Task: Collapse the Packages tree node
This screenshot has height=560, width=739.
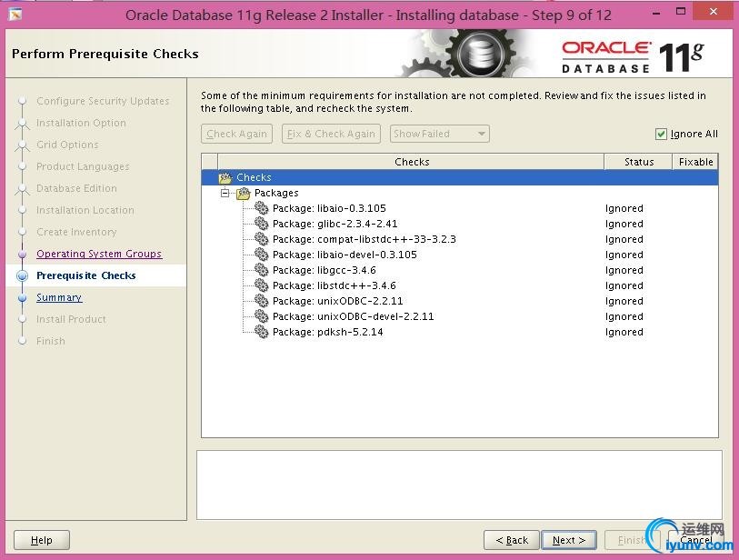Action: (225, 193)
